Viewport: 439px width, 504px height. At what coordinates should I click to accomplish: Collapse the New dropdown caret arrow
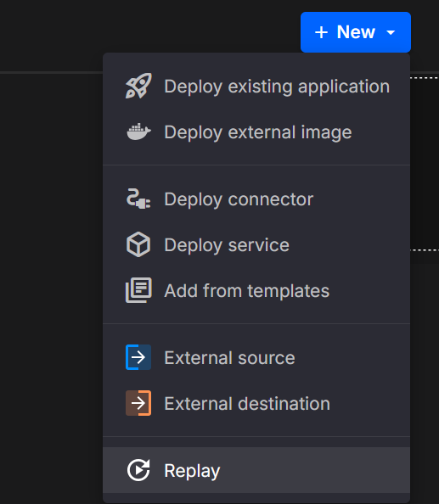[391, 32]
